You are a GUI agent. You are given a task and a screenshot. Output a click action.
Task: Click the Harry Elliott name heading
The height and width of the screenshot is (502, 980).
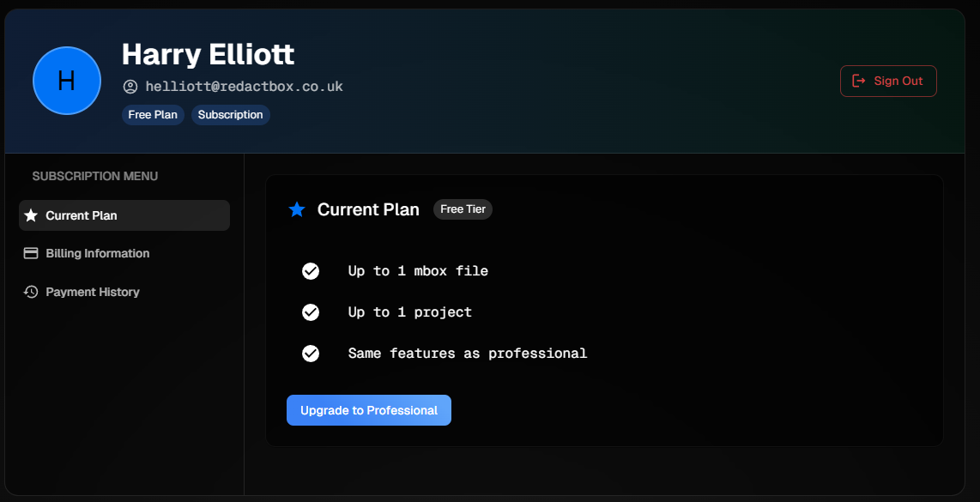[209, 54]
